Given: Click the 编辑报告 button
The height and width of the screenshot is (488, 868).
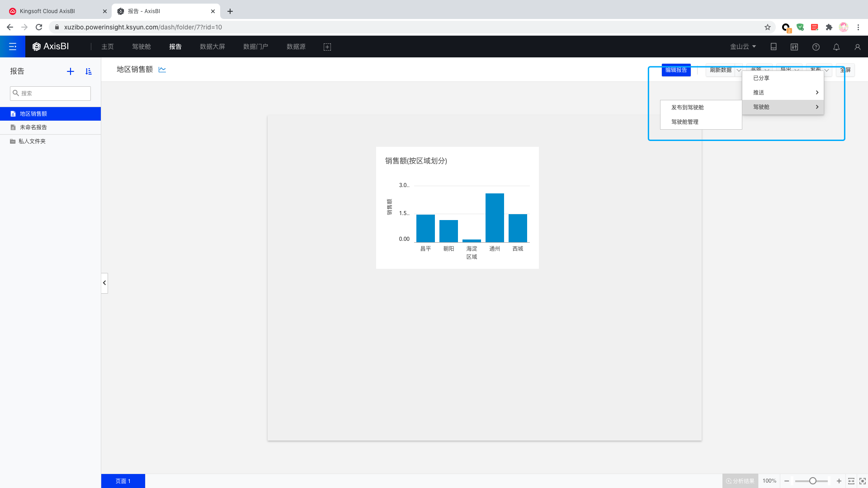Looking at the screenshot, I should [676, 70].
